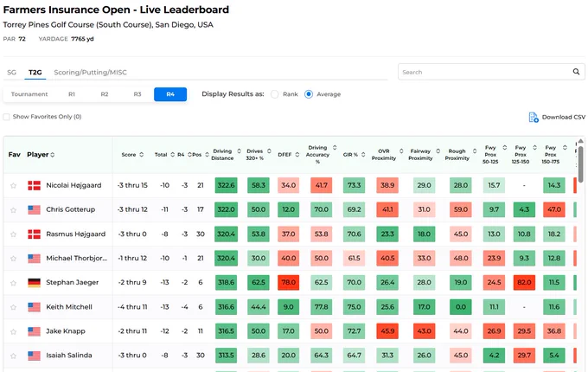Open the Scoring/Putting/MISC tab
588x372 pixels.
pos(91,73)
